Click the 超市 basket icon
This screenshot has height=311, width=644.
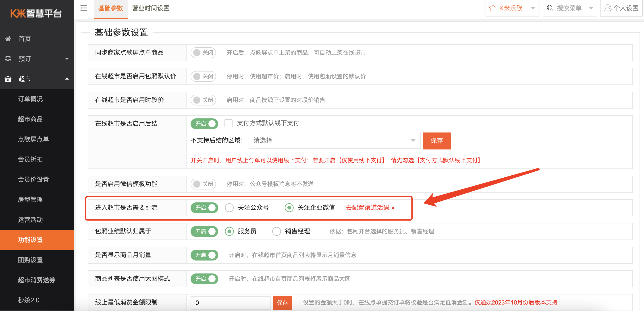[8, 79]
